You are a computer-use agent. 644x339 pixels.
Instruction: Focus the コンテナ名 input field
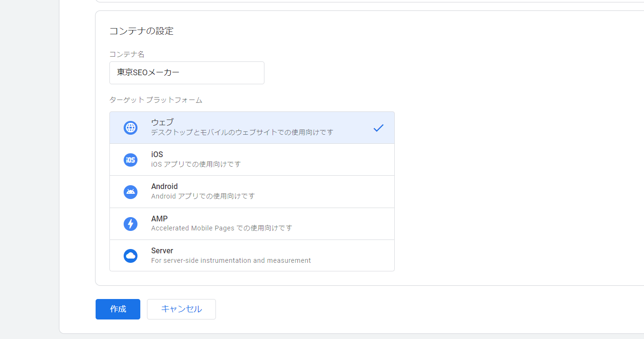pyautogui.click(x=187, y=73)
